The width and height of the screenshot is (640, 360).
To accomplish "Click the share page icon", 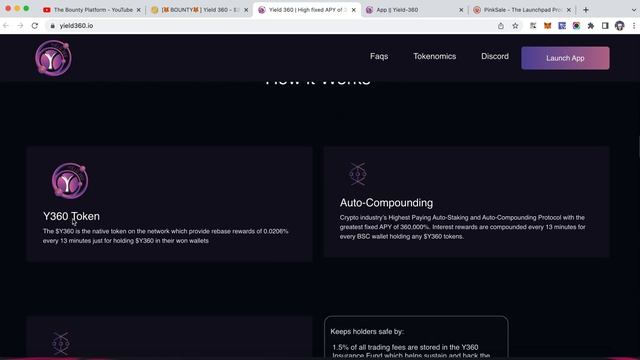I will coord(501,26).
